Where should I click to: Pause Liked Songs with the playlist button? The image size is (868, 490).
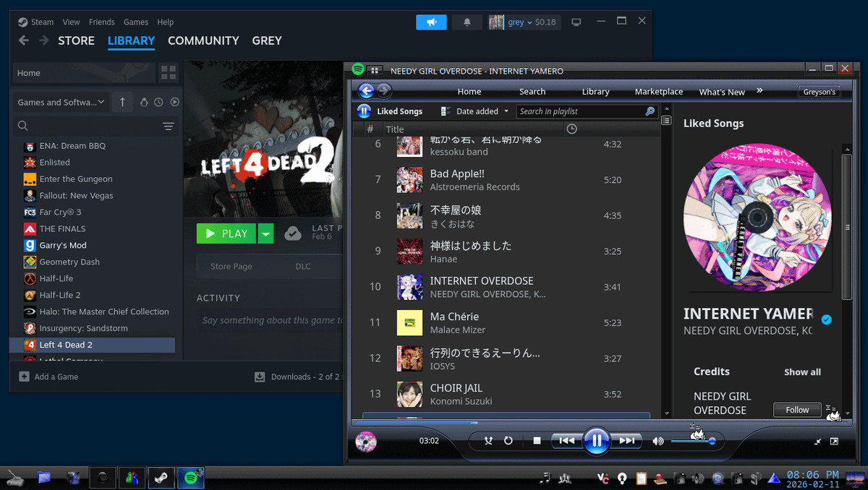(364, 111)
